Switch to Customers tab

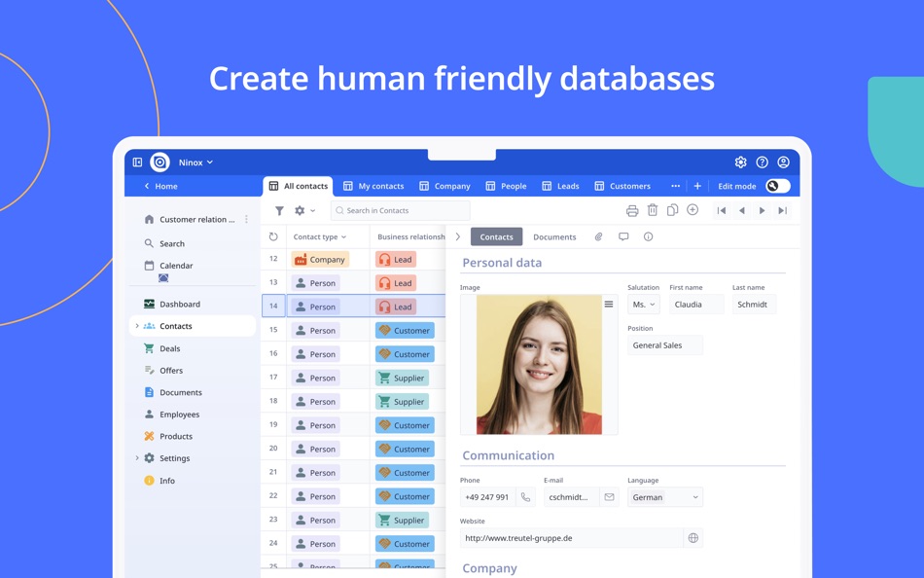coord(622,186)
